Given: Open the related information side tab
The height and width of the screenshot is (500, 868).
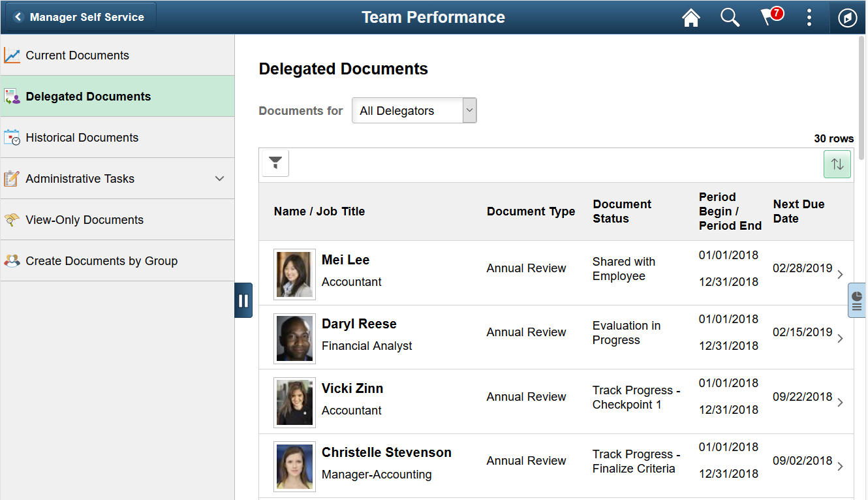Looking at the screenshot, I should 857,300.
